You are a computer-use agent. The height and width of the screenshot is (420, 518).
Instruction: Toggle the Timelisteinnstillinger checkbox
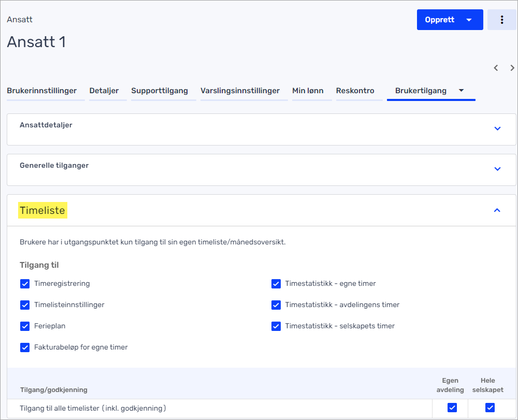pos(25,305)
